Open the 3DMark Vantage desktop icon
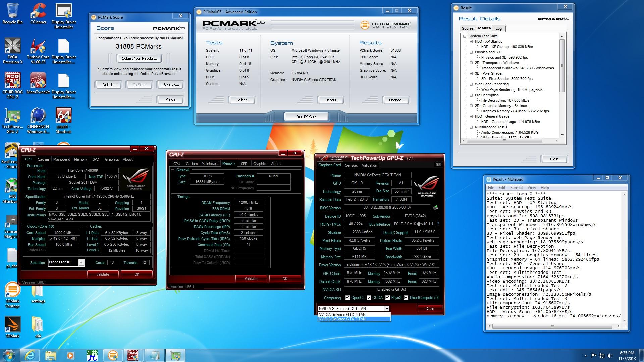Viewport: 644px width, 362px height. [13, 295]
